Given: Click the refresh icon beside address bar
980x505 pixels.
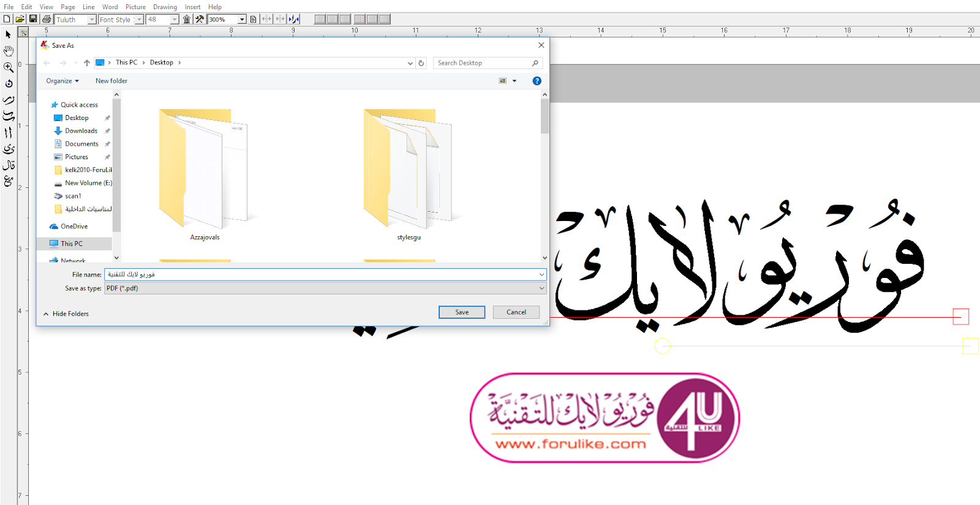Looking at the screenshot, I should click(x=421, y=63).
